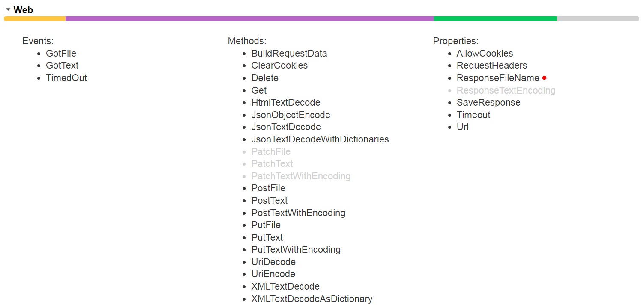Click the red dot beside ResponseFileName
Screen dimensions: 644x308
(x=544, y=78)
